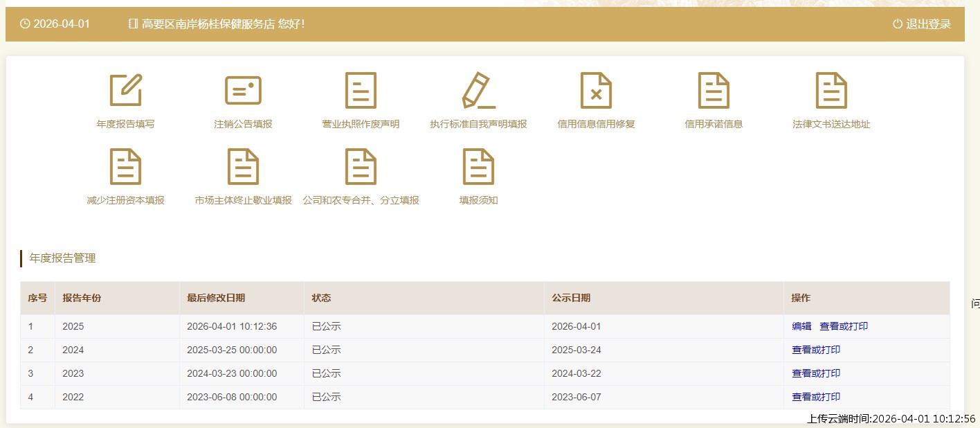
Task: Open 信用信息信用修复 icon
Action: tap(596, 91)
